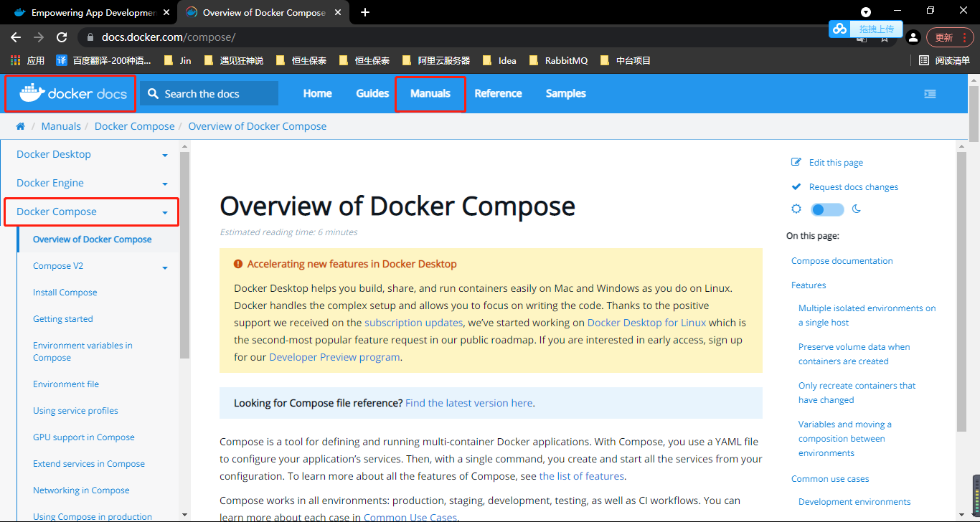
Task: Open the apps grid bookmark icon
Action: tap(15, 60)
